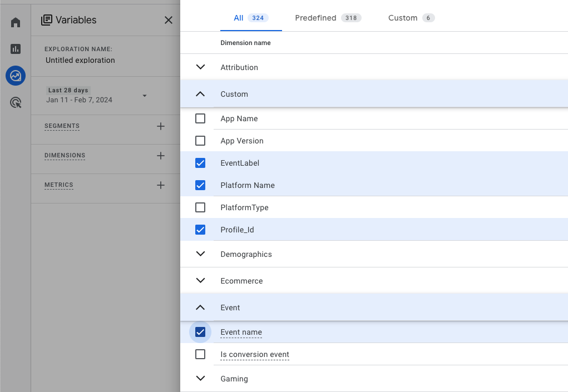
Task: Click the Platform Name dimension text
Action: pos(248,185)
